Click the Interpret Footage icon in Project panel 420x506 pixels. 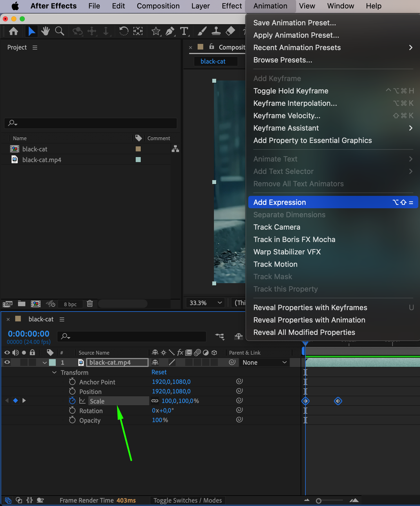pyautogui.click(x=8, y=304)
